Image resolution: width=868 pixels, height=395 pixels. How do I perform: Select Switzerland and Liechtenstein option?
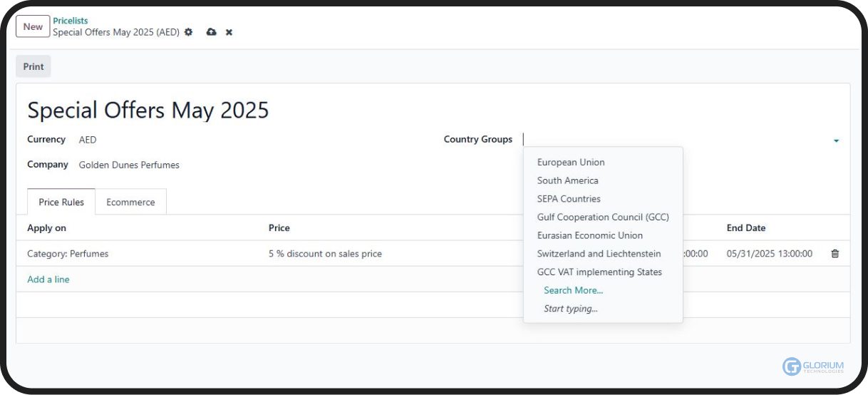599,254
